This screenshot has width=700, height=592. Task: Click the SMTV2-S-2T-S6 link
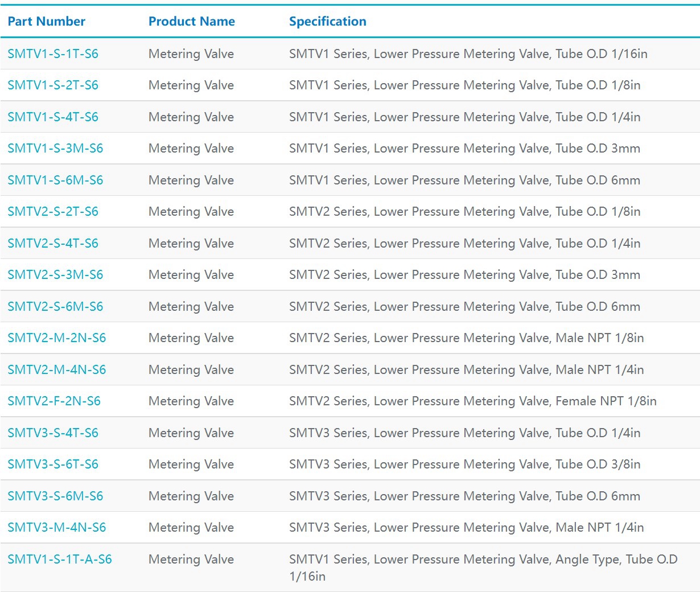[53, 212]
